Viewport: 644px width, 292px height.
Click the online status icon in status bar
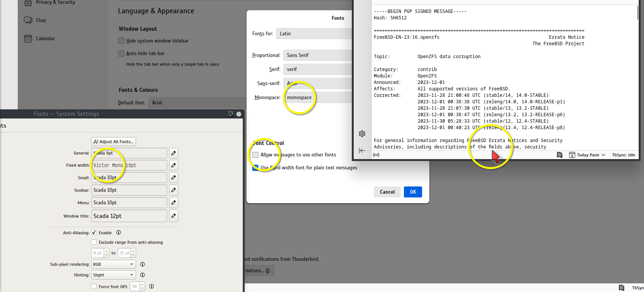[x=376, y=155]
